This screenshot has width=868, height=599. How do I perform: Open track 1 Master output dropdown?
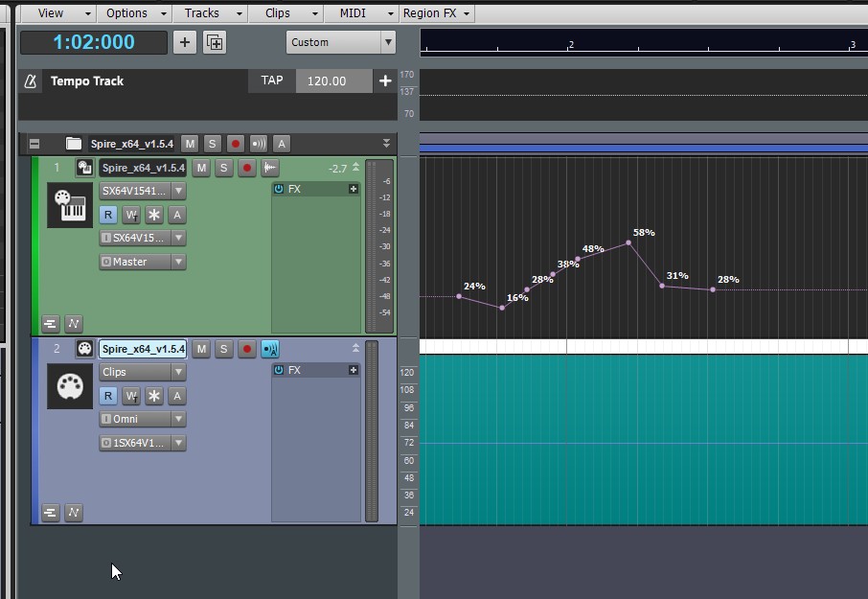pyautogui.click(x=143, y=262)
